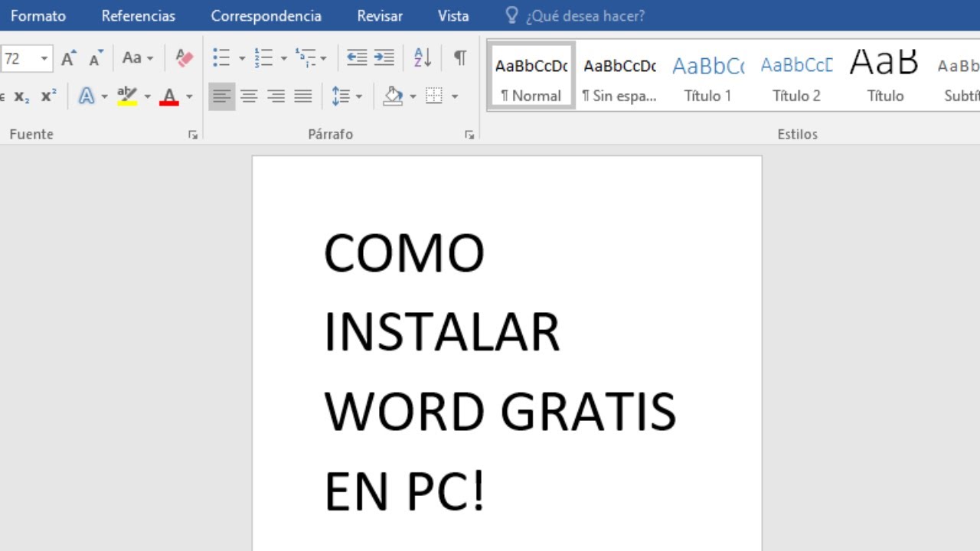Image resolution: width=980 pixels, height=551 pixels.
Task: Open the Fuente dialog launcher
Action: pyautogui.click(x=192, y=135)
